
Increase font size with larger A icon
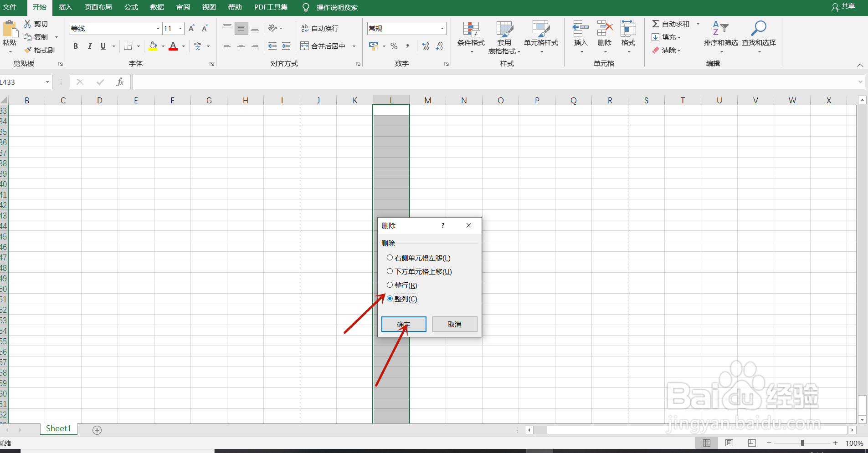point(191,28)
